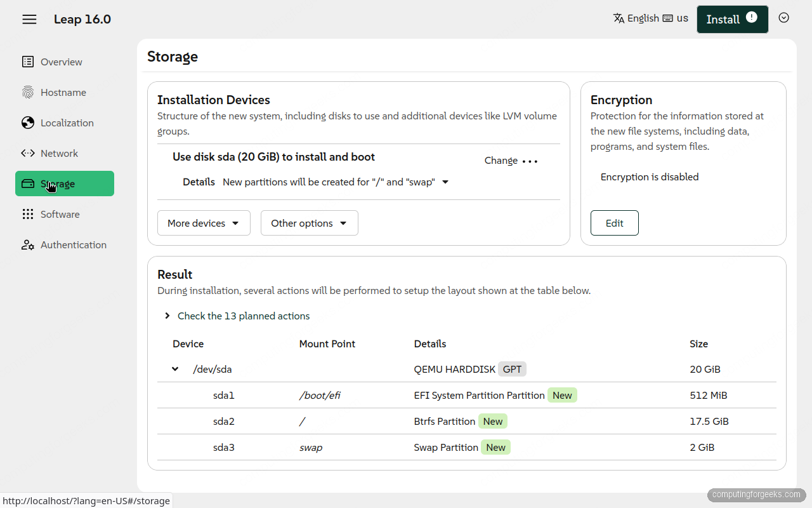Click the 20 GiB size value
This screenshot has width=812, height=508.
tap(705, 369)
